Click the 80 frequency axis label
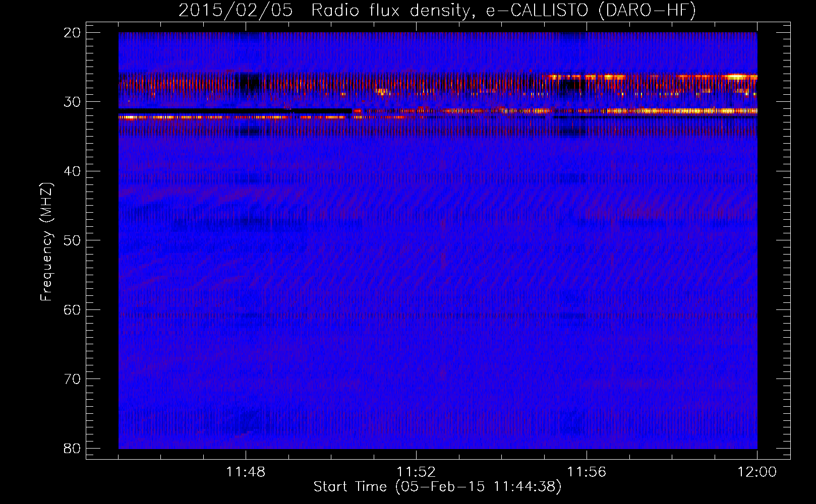The height and width of the screenshot is (504, 816). 73,449
